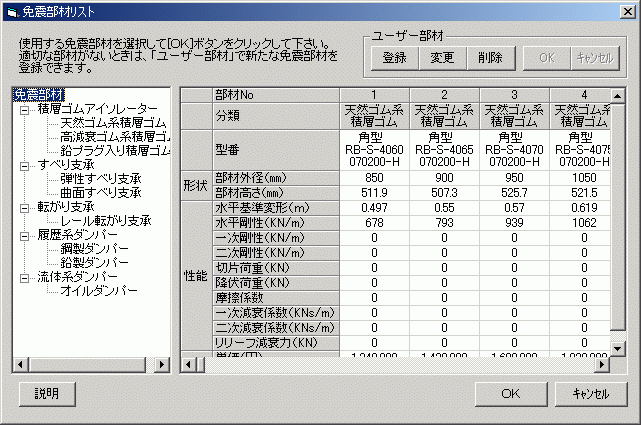Screen dimensions: 641x425
Task: Click the tree panel's horizontal scrollbar thumb
Action: click(87, 364)
